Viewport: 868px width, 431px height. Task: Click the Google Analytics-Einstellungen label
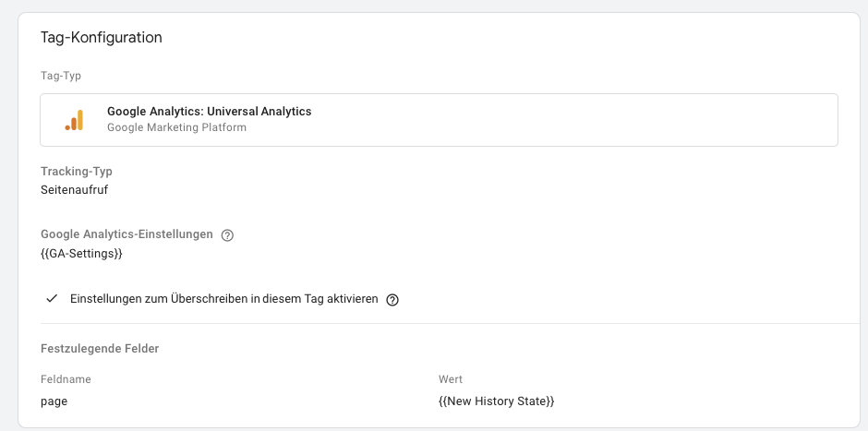coord(127,234)
